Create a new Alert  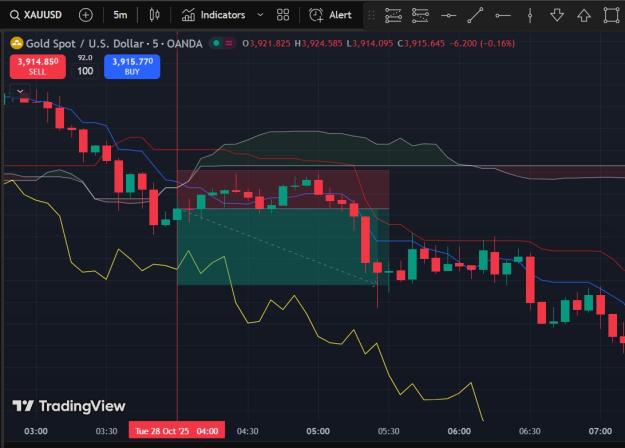(x=330, y=15)
